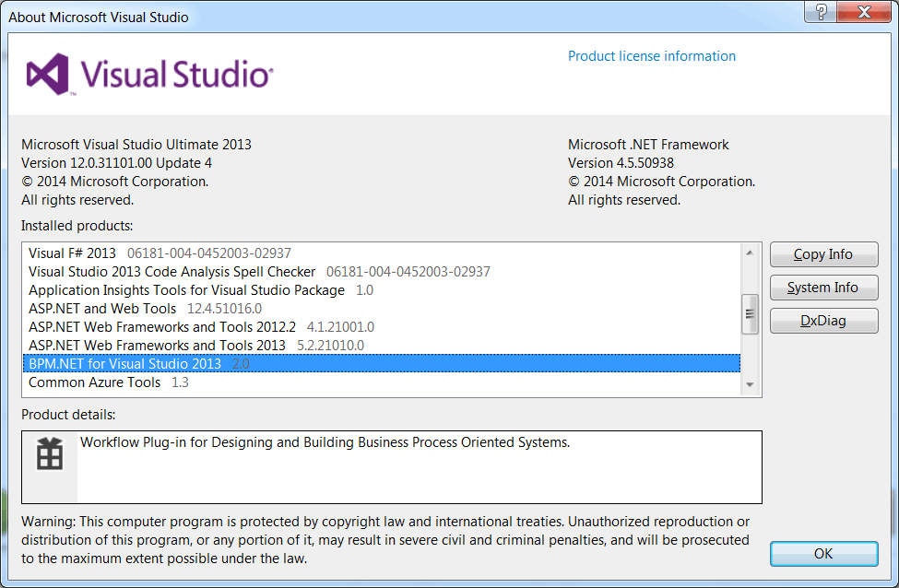Click the installed products scroll up arrow
Image resolution: width=899 pixels, height=588 pixels.
coord(750,253)
